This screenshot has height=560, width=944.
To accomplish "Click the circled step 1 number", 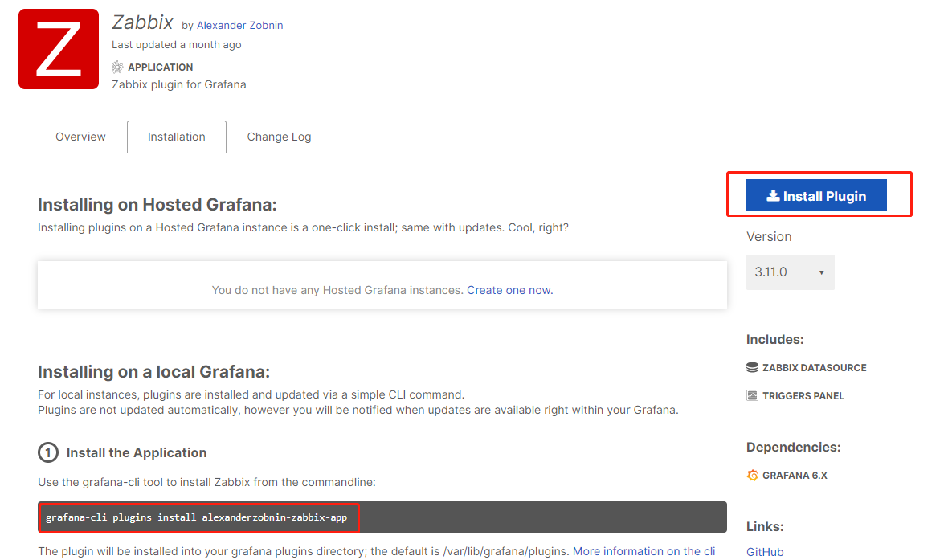I will point(48,452).
